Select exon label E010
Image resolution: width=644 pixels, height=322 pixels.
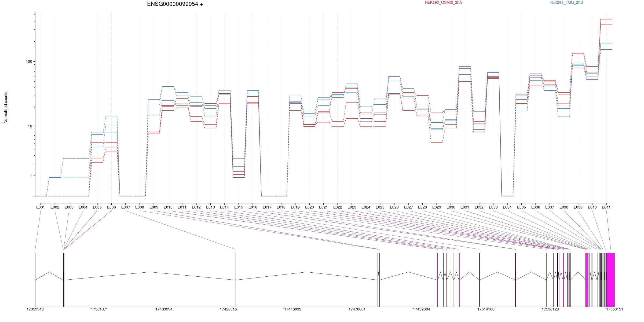pos(168,207)
